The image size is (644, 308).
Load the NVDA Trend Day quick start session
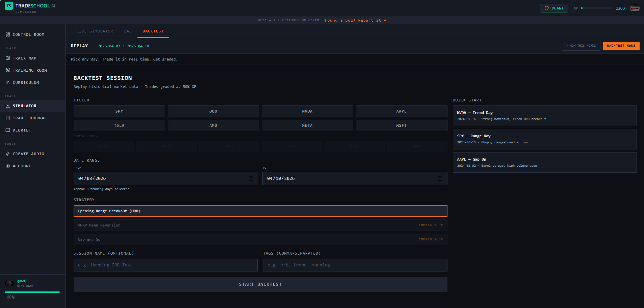pyautogui.click(x=544, y=115)
